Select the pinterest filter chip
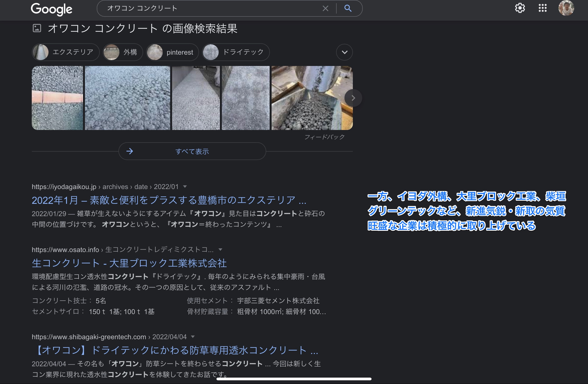Image resolution: width=588 pixels, height=384 pixels. [172, 52]
